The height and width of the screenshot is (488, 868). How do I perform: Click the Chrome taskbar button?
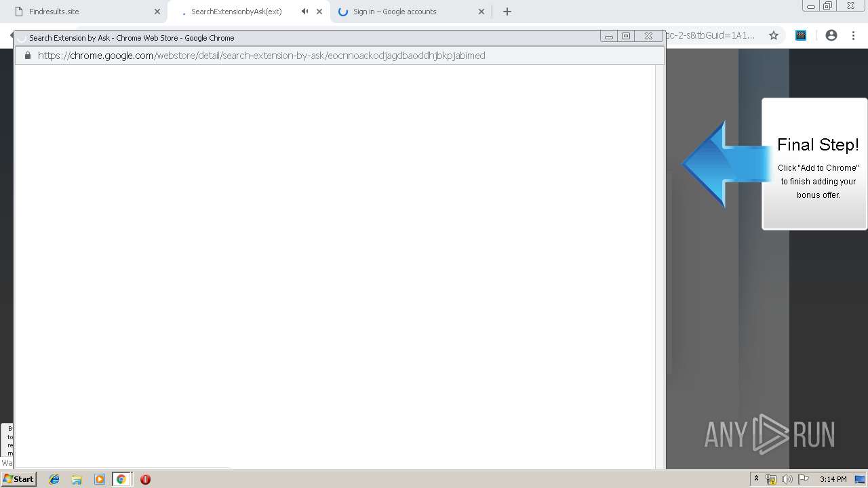[x=121, y=479]
